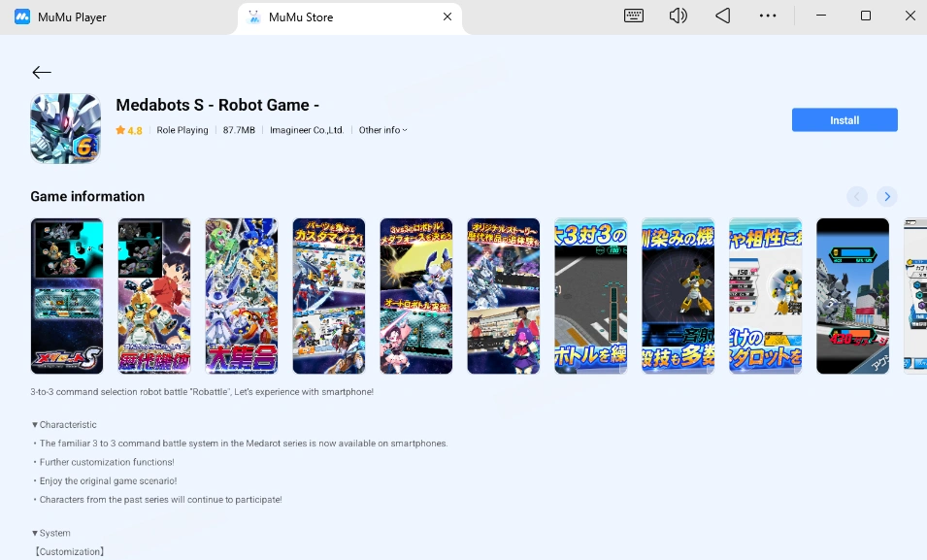Expand the Other info dropdown

pos(382,130)
